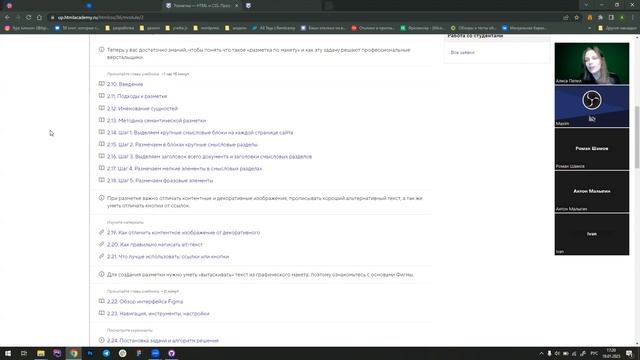Click the clock icon beside item 2.24

coord(101,340)
